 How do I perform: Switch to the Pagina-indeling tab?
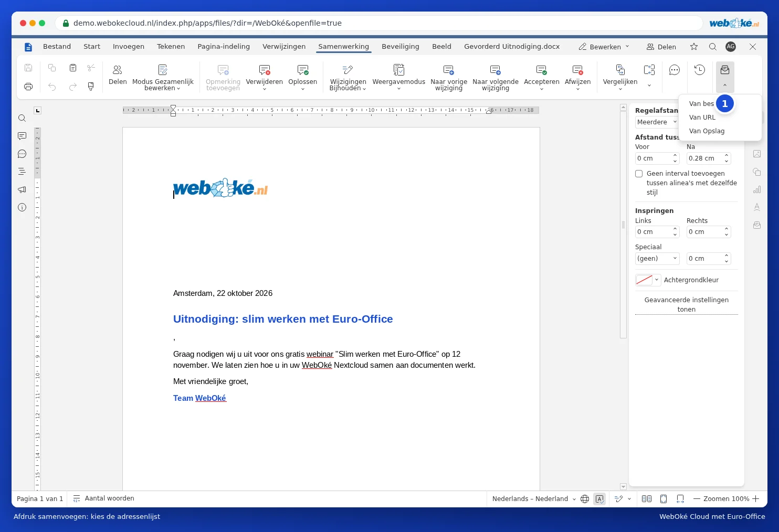[x=224, y=47]
